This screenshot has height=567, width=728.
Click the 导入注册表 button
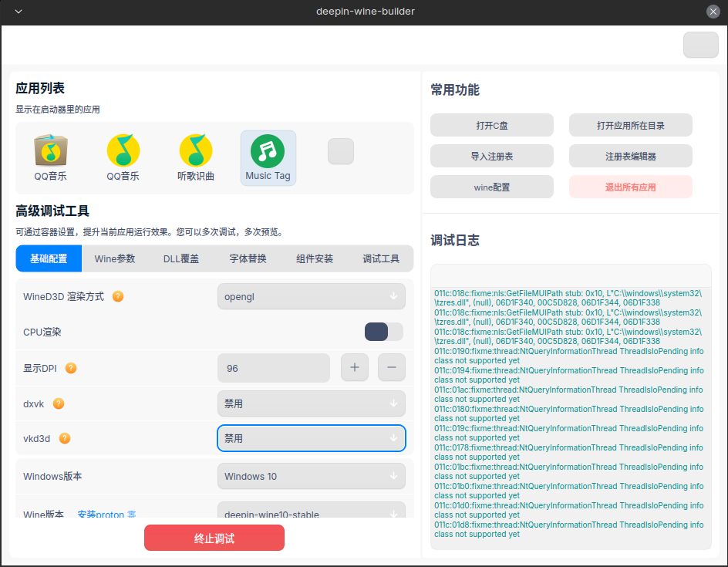coord(492,157)
